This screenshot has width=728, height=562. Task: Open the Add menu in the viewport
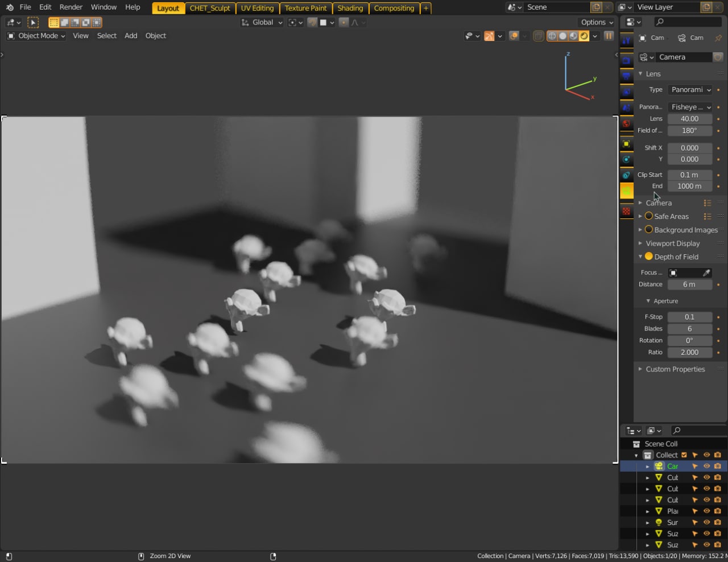coord(131,36)
